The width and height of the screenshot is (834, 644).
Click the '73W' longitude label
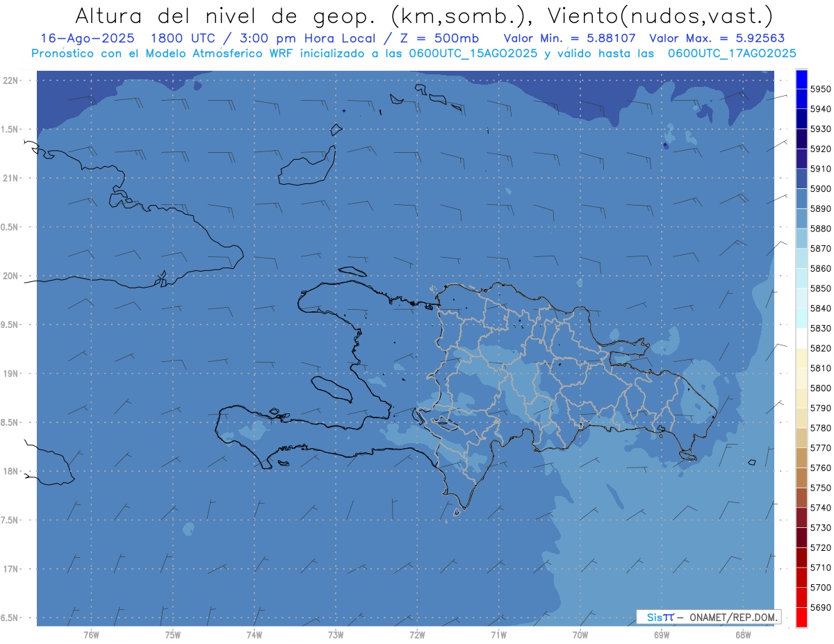click(336, 635)
